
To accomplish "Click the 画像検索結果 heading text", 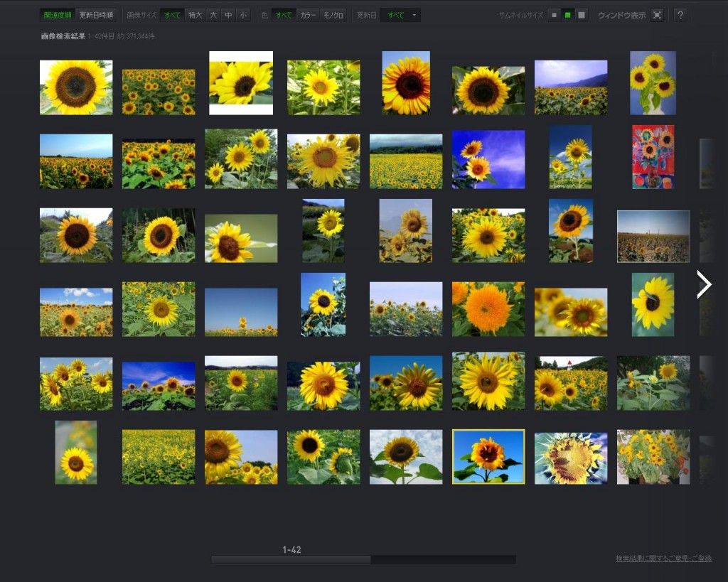I will 63,36.
